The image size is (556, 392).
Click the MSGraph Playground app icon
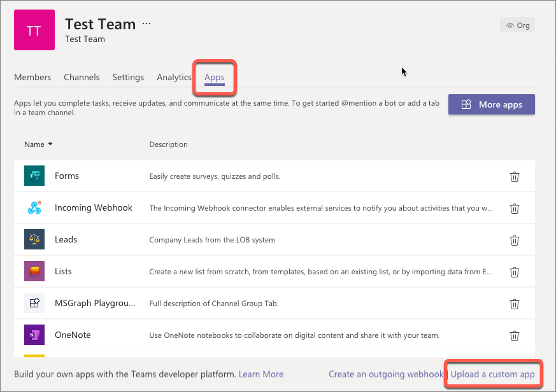point(34,303)
